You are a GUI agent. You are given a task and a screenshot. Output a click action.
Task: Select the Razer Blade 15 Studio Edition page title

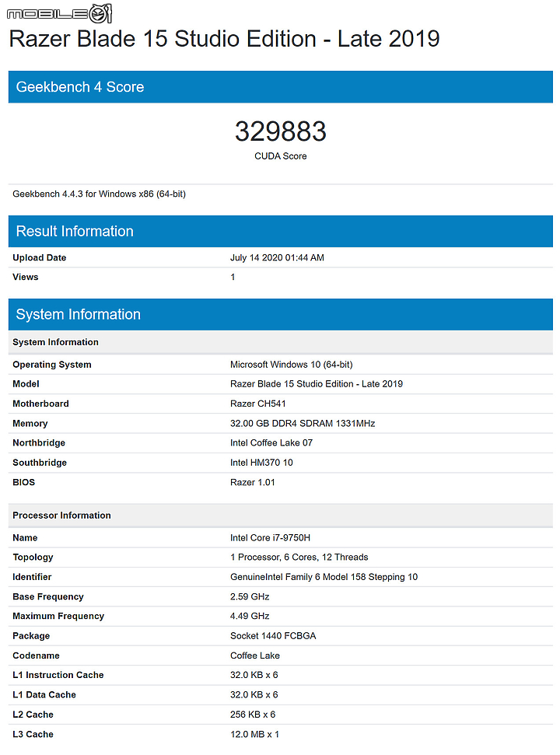[224, 39]
